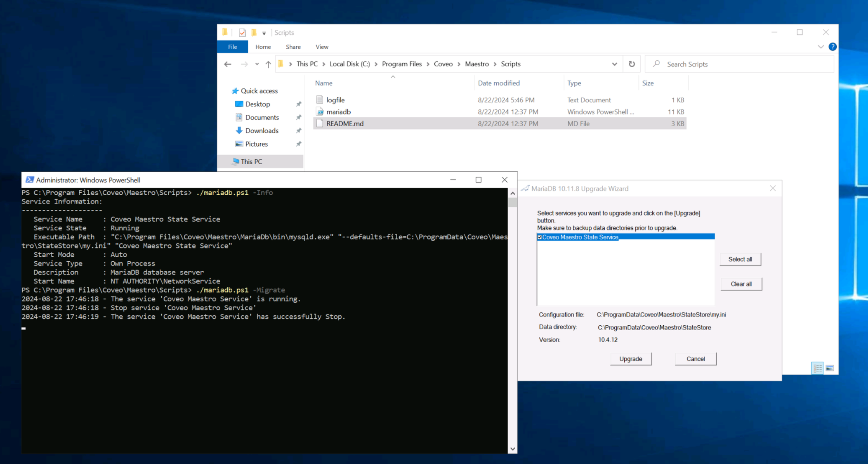Image resolution: width=868 pixels, height=464 pixels.
Task: Open the File tab in Explorer
Action: [x=232, y=47]
